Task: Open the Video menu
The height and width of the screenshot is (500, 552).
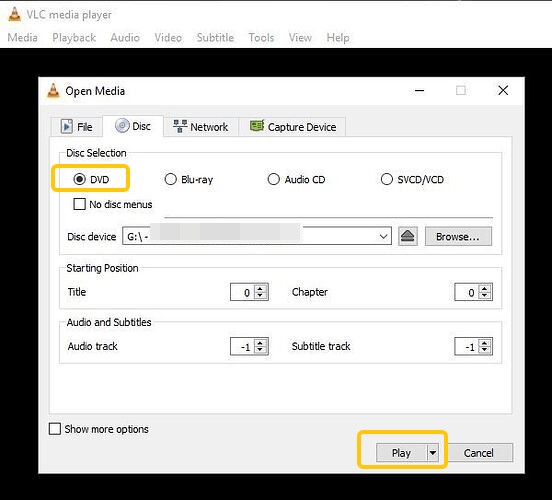Action: click(168, 37)
